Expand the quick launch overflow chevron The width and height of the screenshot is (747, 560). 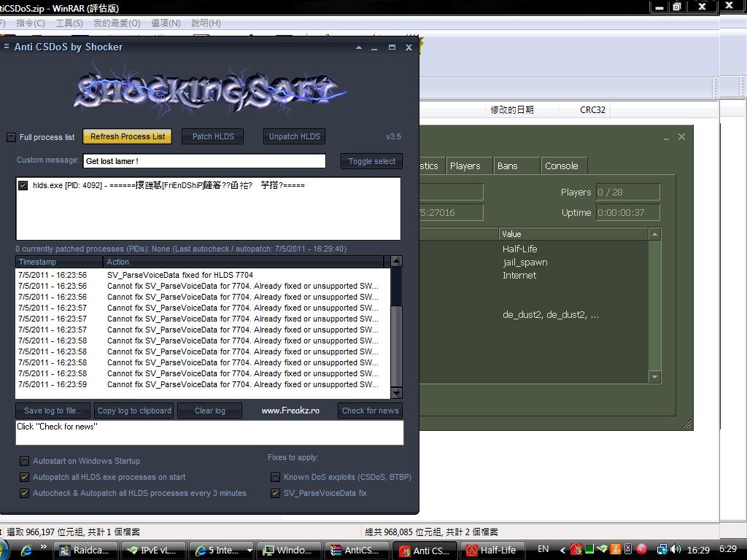43,546
